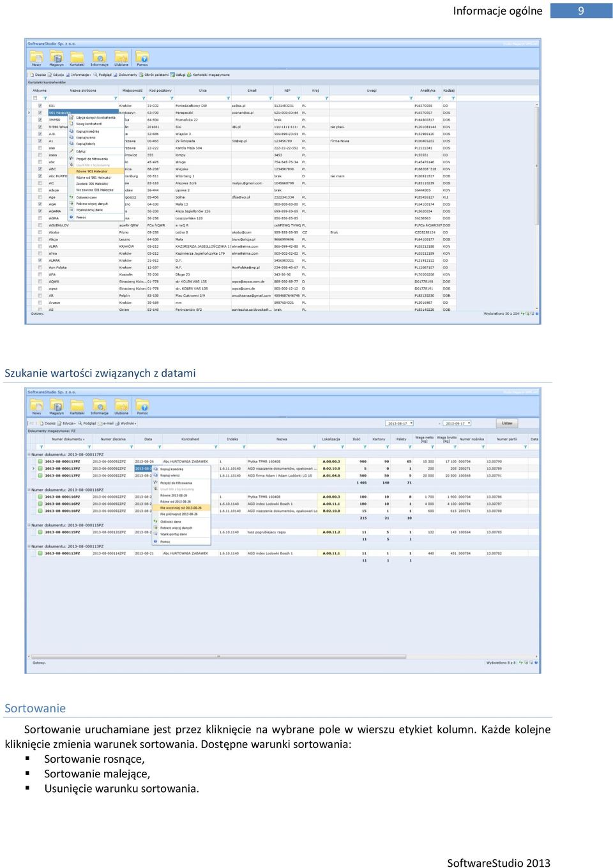Image resolution: width=613 pixels, height=868 pixels.
Task: Sort by Kod pocztowy column header
Action: pos(160,91)
